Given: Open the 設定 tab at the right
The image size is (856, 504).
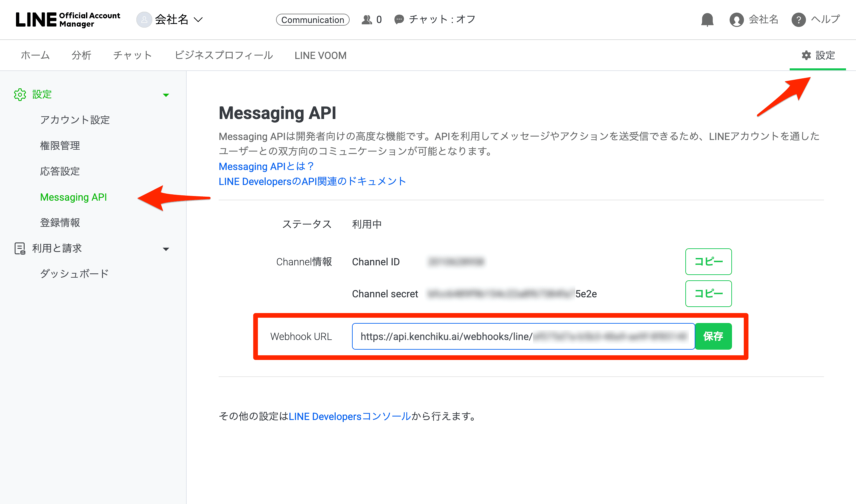Looking at the screenshot, I should click(818, 55).
